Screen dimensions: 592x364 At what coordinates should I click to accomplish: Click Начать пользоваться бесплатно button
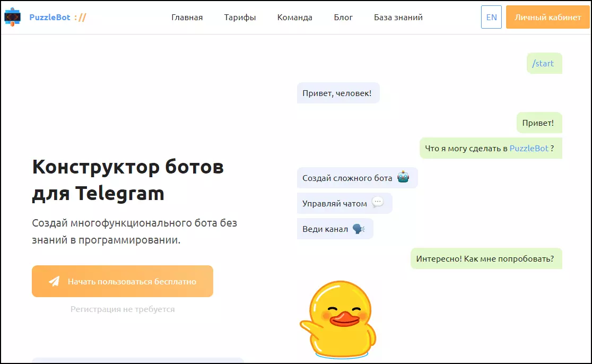[123, 281]
